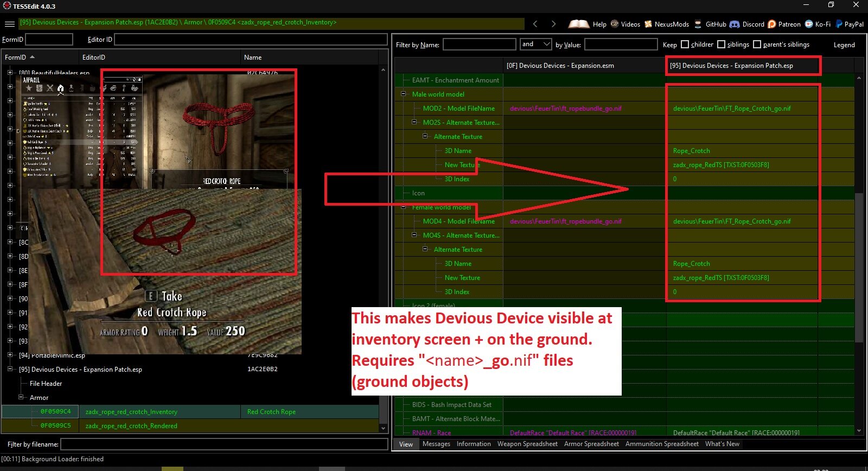Viewport: 868px width, 471px height.
Task: Maximize the TES5Edit window
Action: pos(831,5)
